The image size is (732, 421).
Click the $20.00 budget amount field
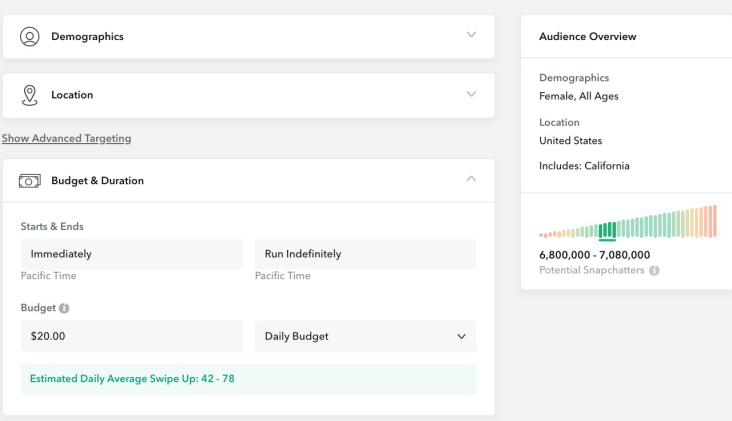(x=131, y=336)
